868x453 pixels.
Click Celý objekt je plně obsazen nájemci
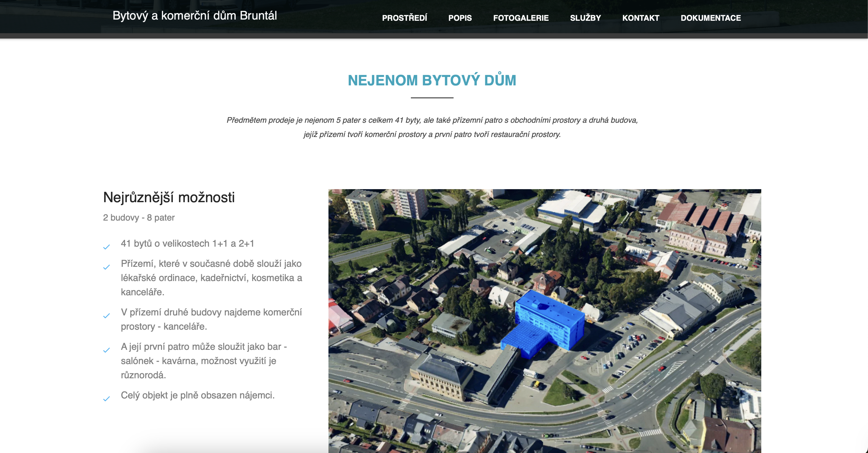tap(198, 395)
